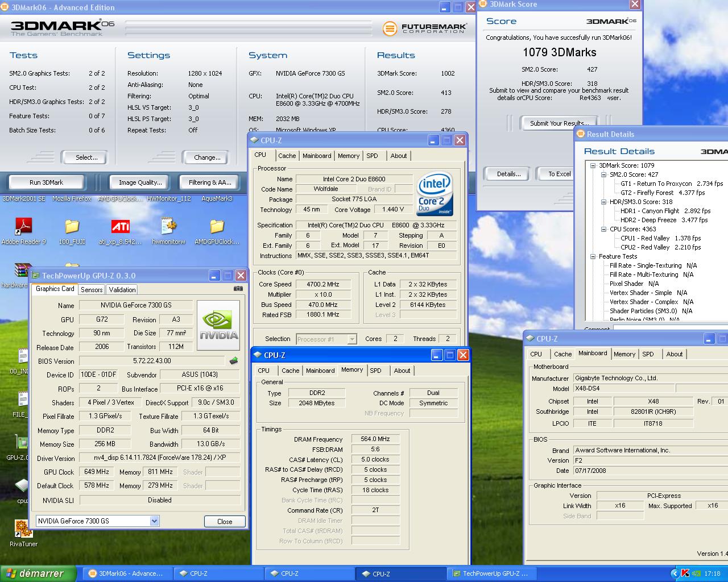The height and width of the screenshot is (582, 728).
Task: Open the CPU-Z Processor #1 selection dropdown
Action: (x=352, y=339)
